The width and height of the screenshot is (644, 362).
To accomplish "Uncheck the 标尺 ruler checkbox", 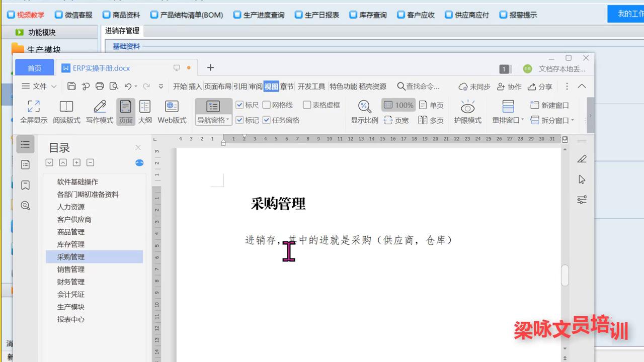I will point(240,105).
